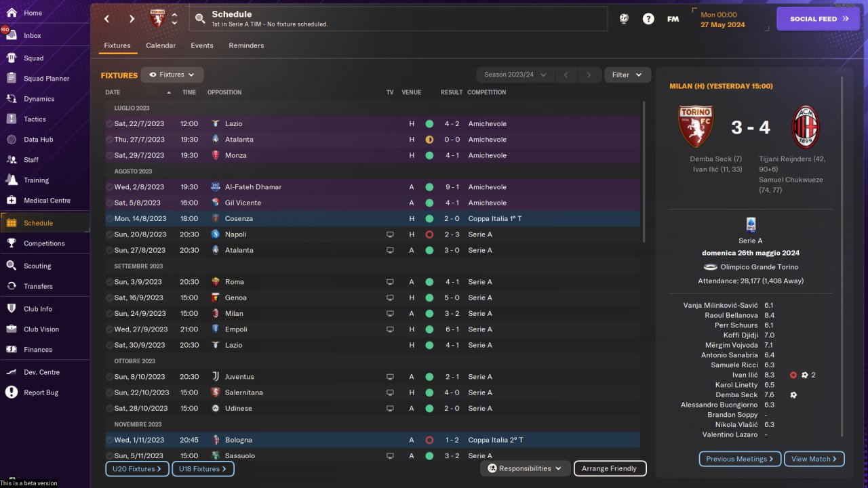The image size is (868, 488).
Task: Go forward with the right arrow
Action: [x=132, y=19]
